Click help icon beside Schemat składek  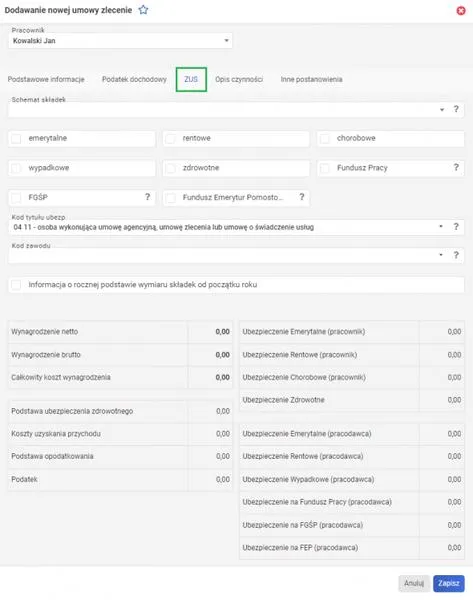[456, 109]
